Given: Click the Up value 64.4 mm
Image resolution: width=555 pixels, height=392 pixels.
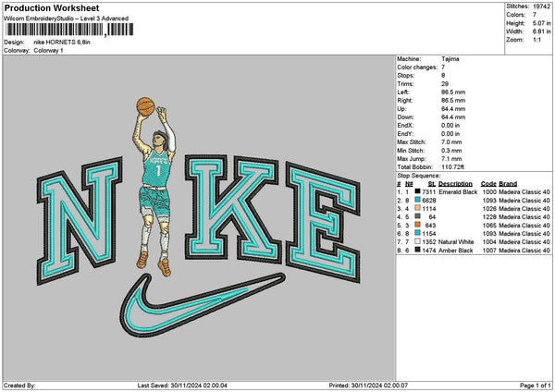Looking at the screenshot, I should click(x=453, y=109).
